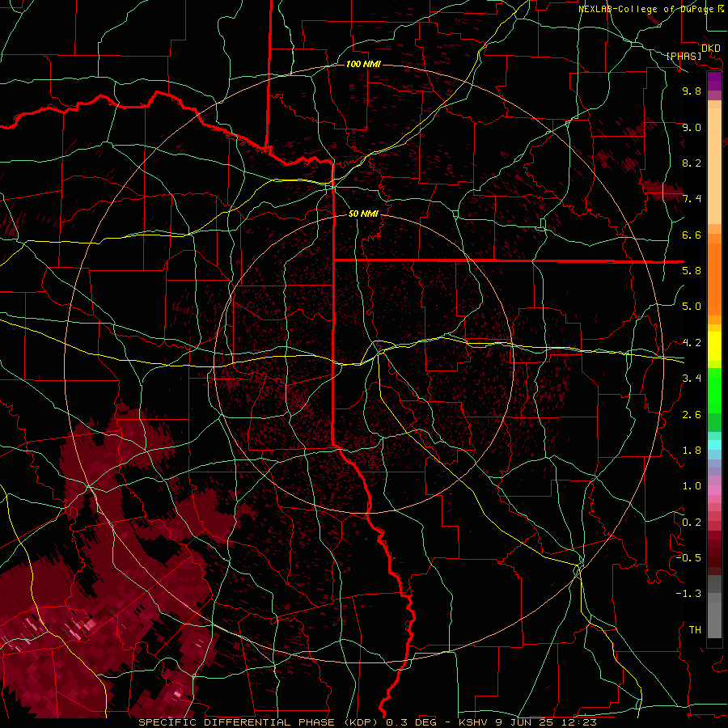Click the 4.2 value on the color scale
Viewport: 728px width, 728px height.
point(692,343)
